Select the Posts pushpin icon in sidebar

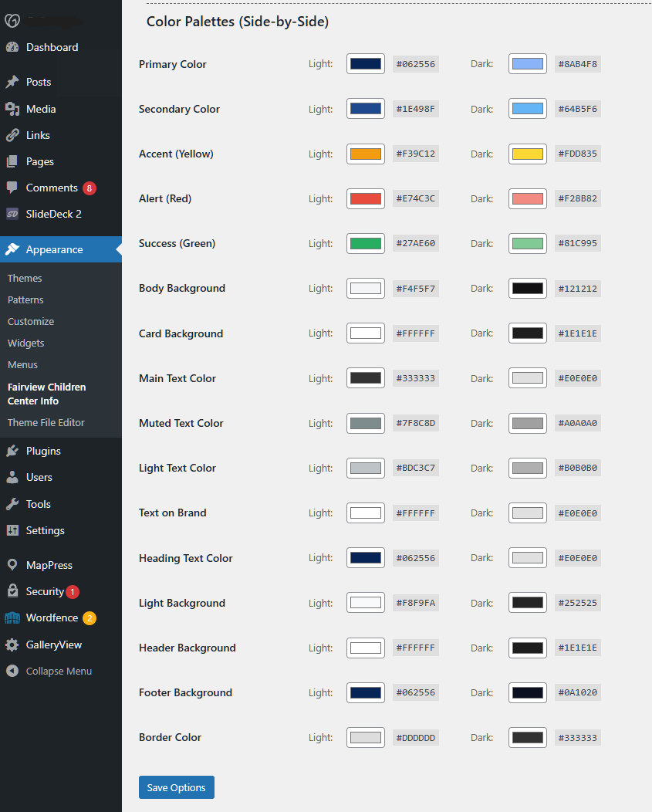14,82
